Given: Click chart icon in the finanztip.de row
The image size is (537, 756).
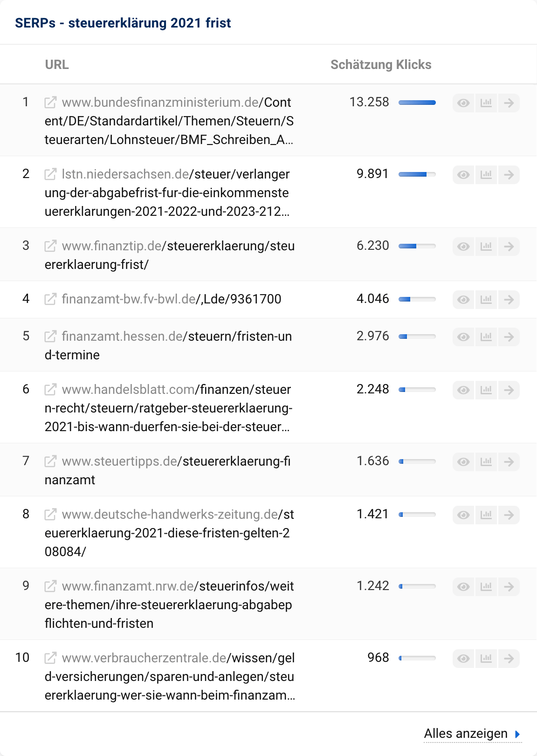Looking at the screenshot, I should (486, 247).
